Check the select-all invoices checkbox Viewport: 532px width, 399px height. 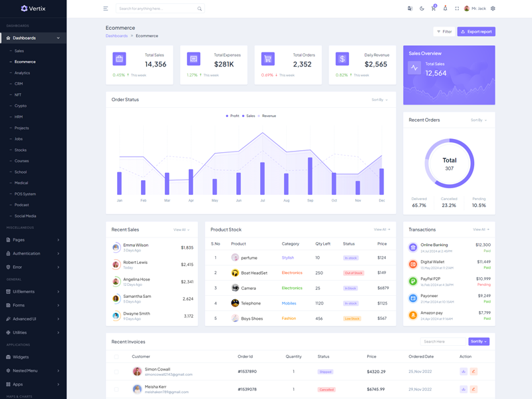pyautogui.click(x=116, y=356)
